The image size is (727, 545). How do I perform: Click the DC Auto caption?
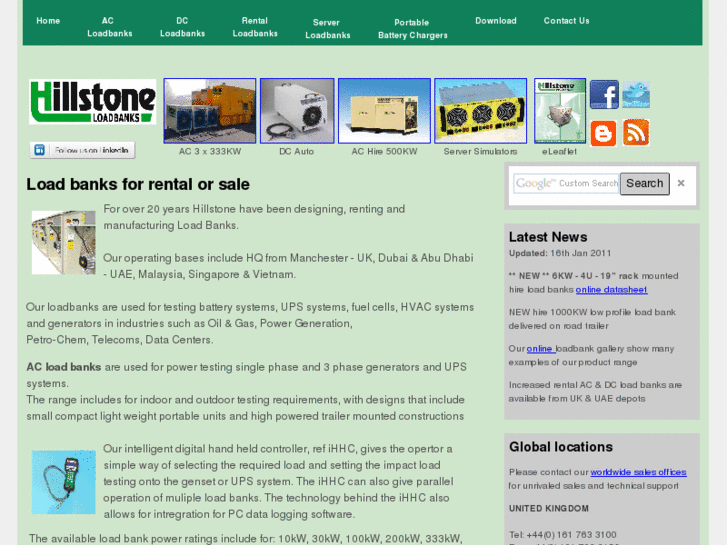coord(296,152)
